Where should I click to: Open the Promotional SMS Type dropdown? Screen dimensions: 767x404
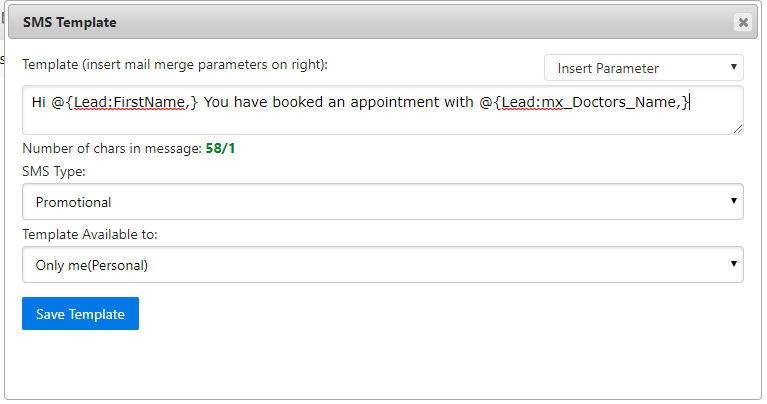(x=382, y=202)
